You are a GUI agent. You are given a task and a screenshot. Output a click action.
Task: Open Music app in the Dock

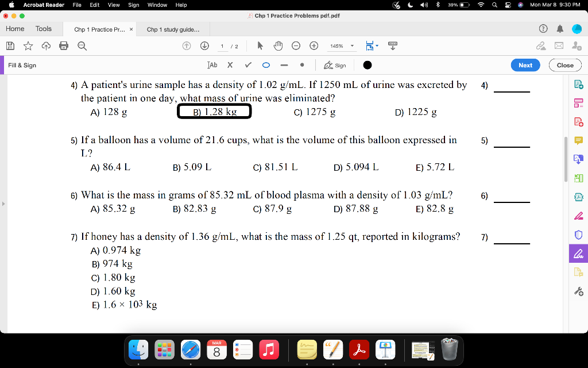point(269,350)
